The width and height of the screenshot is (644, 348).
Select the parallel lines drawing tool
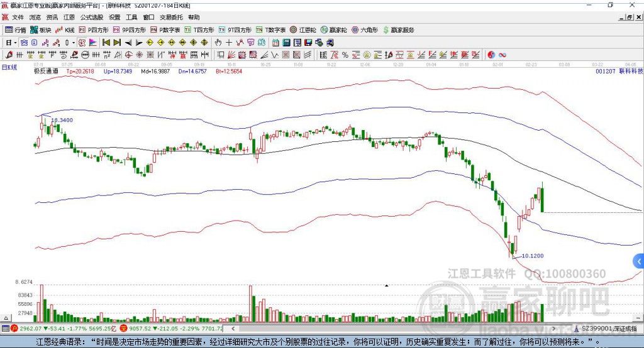(308, 55)
